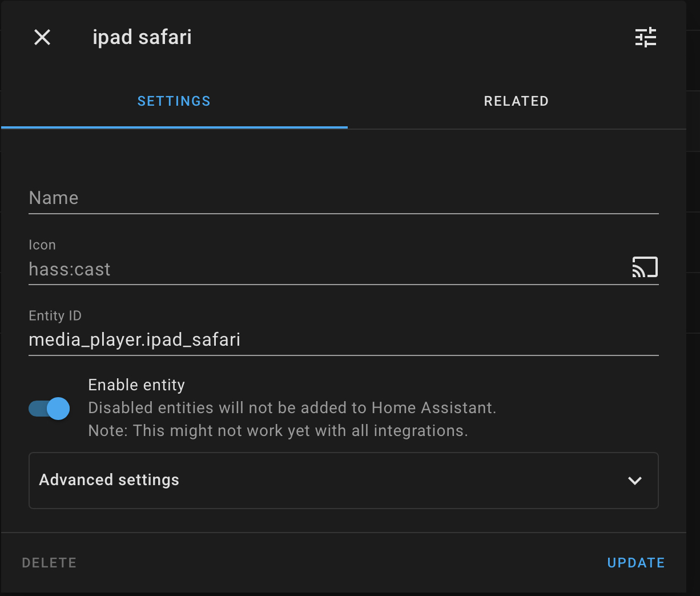Open entity settings via the tune icon

pyautogui.click(x=646, y=37)
